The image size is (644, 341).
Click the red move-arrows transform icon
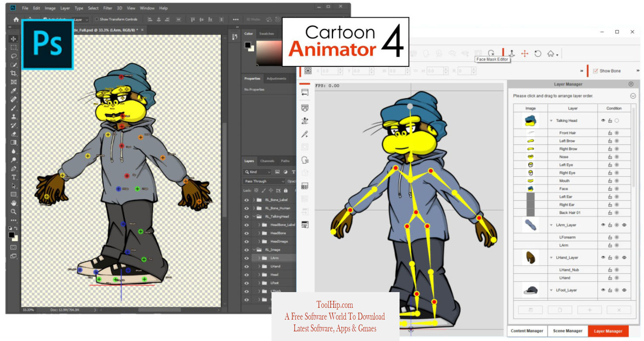click(x=525, y=54)
